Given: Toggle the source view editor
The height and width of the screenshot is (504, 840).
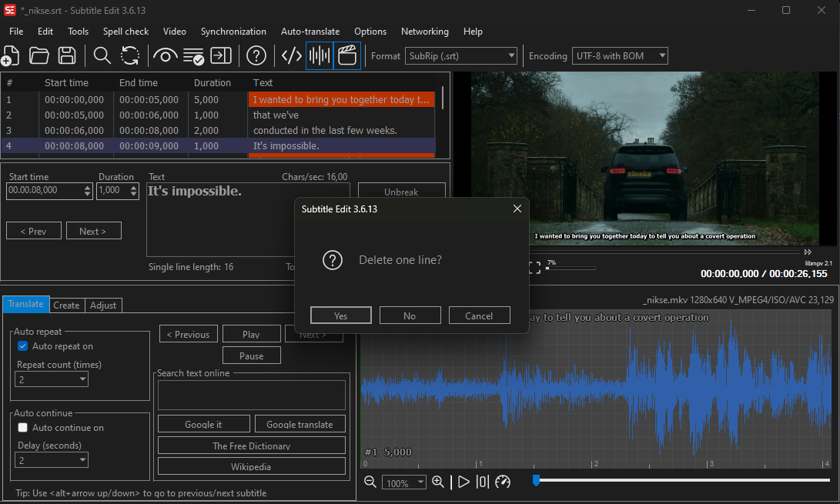Looking at the screenshot, I should click(291, 55).
